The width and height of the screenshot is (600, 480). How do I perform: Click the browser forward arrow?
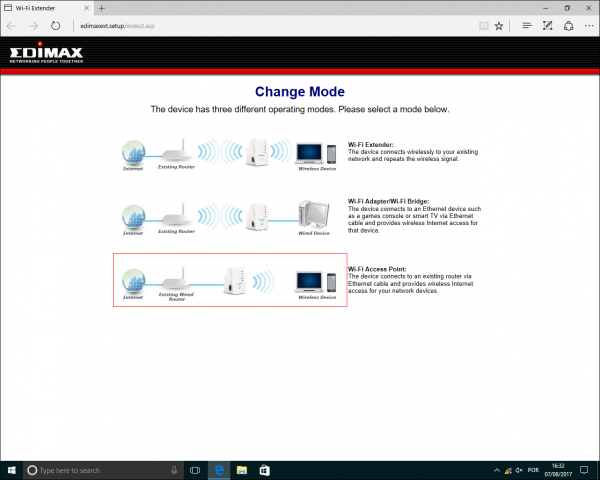(x=34, y=26)
